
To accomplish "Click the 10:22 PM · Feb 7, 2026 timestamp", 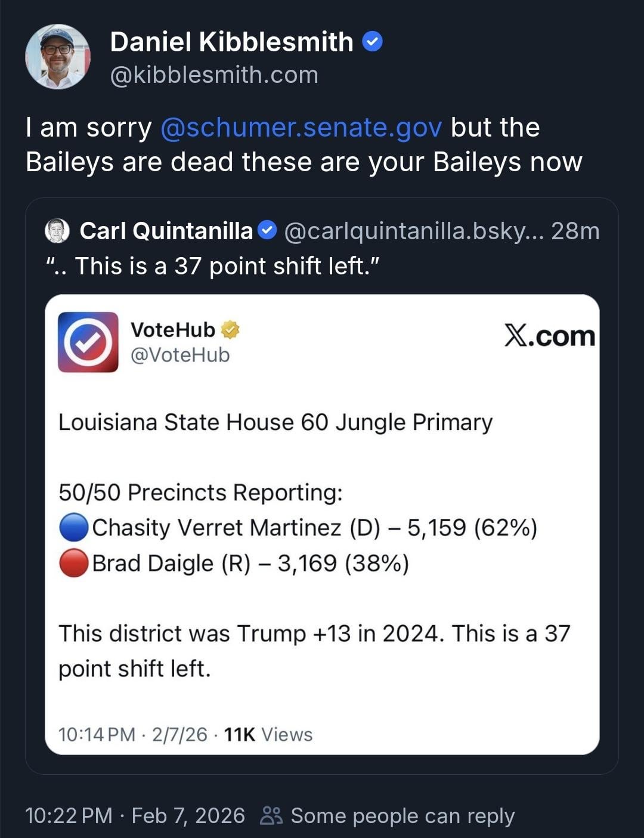I will pos(135,815).
